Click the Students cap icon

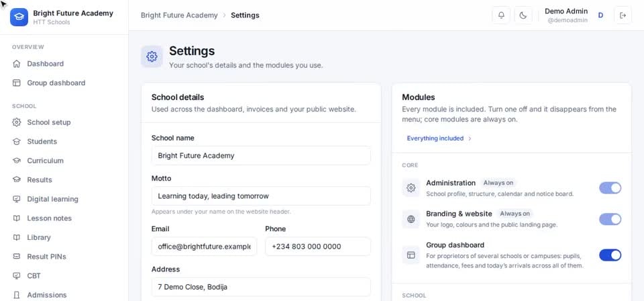click(16, 142)
